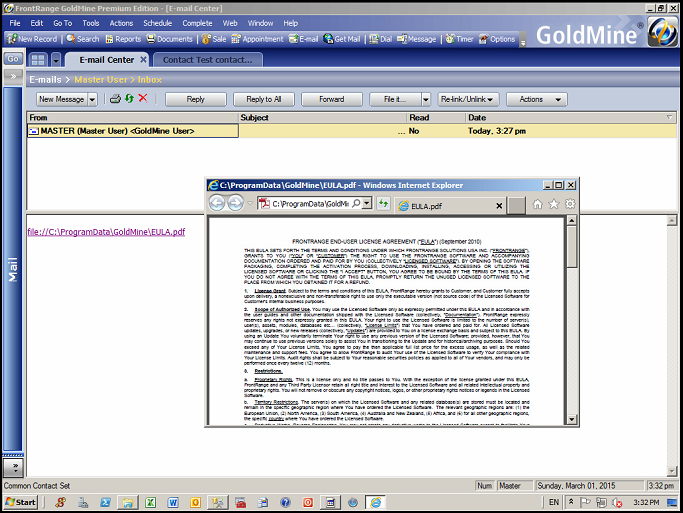The image size is (683, 513).
Task: Open tab list dropdown arrow
Action: click(56, 60)
